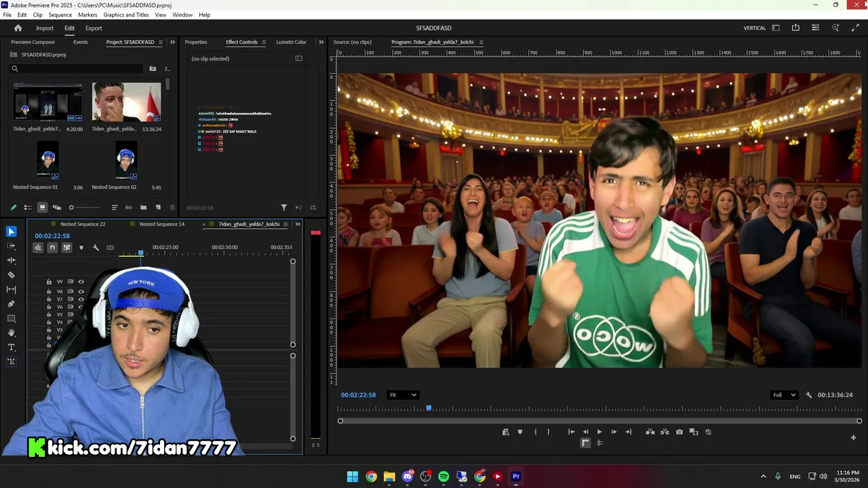
Task: Select the Selection tool arrow
Action: (x=11, y=232)
